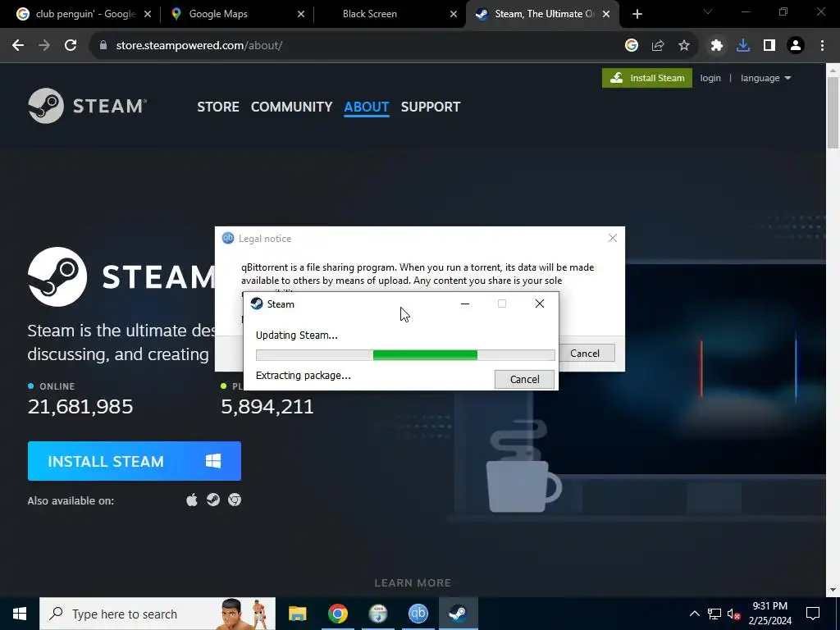Viewport: 840px width, 630px height.
Task: Open Chrome extensions puzzle icon
Action: click(x=717, y=46)
